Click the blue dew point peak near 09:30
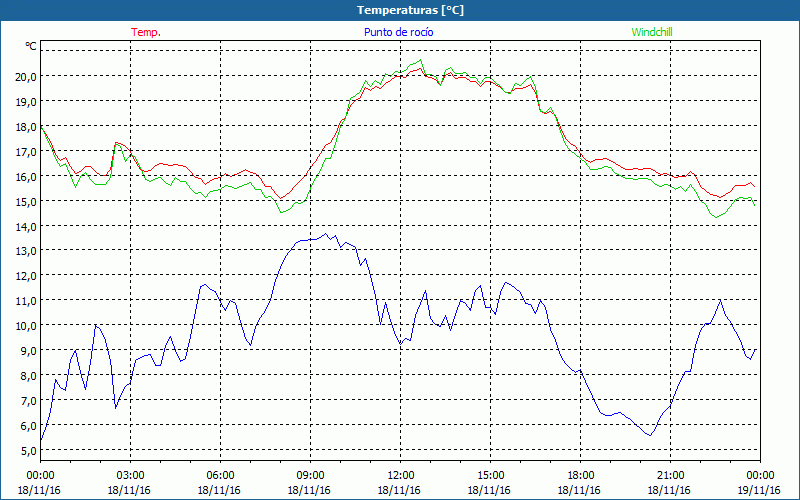This screenshot has width=800, height=500. click(326, 234)
